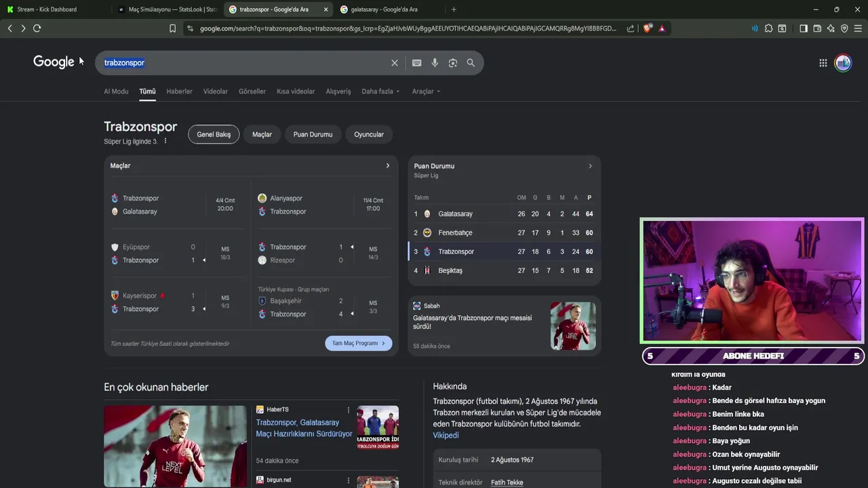
Task: Select the Maçlar chip
Action: [x=262, y=134]
